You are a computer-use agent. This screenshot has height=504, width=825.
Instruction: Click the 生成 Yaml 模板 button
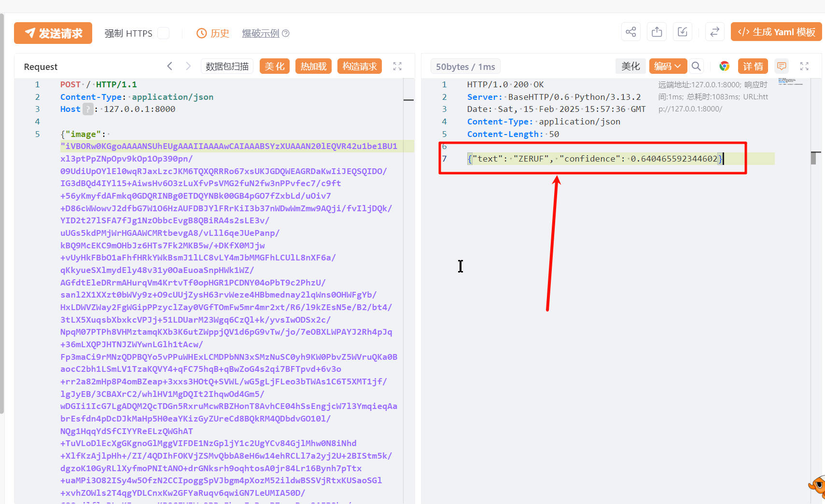point(776,32)
